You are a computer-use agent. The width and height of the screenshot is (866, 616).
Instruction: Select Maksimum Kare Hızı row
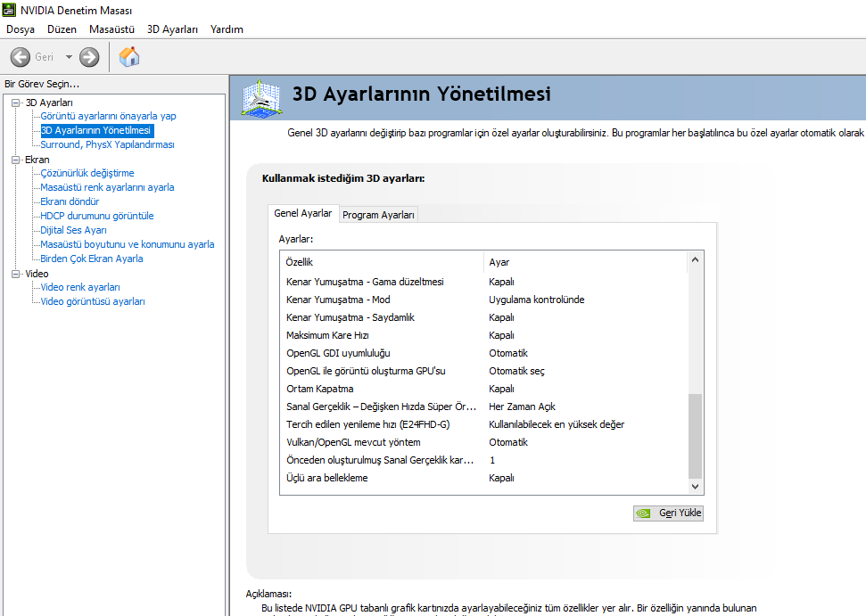[x=484, y=335]
